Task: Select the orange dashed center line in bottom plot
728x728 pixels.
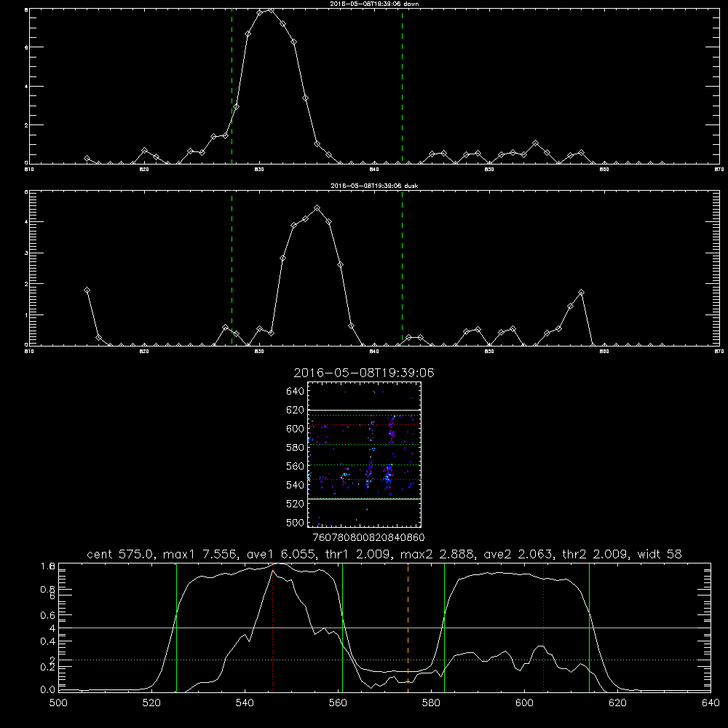Action: (x=408, y=628)
